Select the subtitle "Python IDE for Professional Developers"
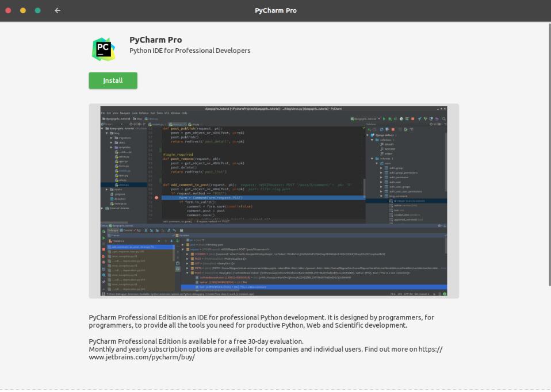Screen dimensions: 551x392 [190, 51]
